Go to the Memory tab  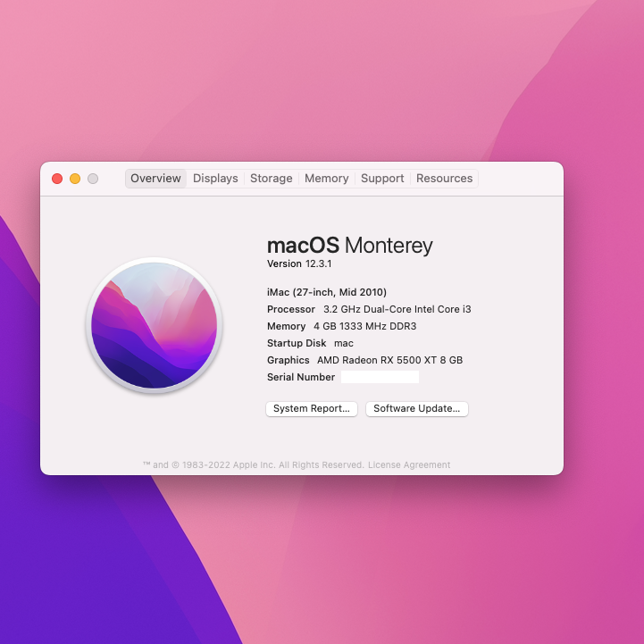[x=327, y=179]
